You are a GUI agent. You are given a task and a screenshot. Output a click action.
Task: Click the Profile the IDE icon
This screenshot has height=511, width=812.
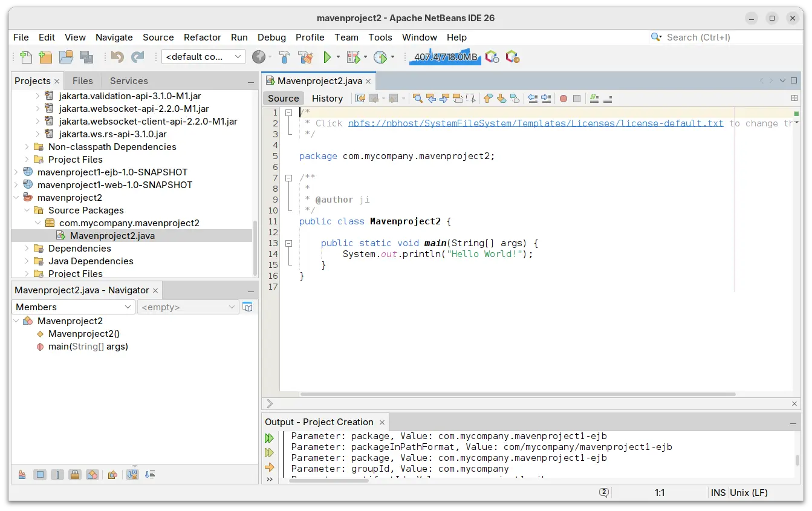click(492, 57)
